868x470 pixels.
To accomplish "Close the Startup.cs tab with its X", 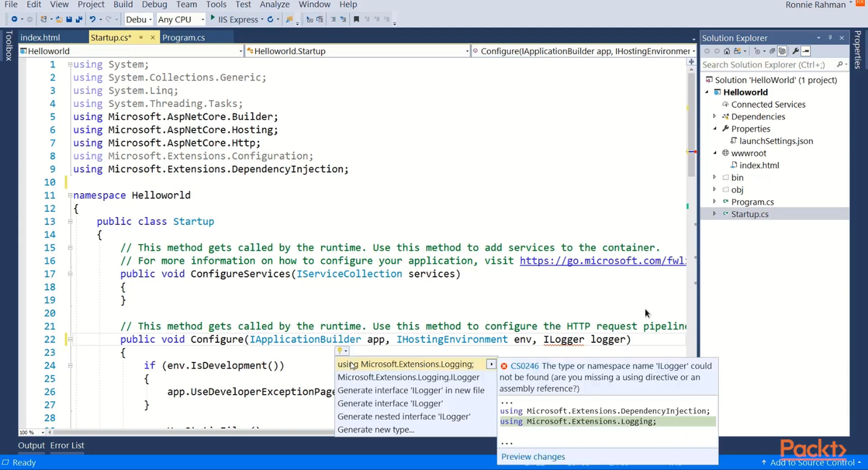I will [x=154, y=37].
